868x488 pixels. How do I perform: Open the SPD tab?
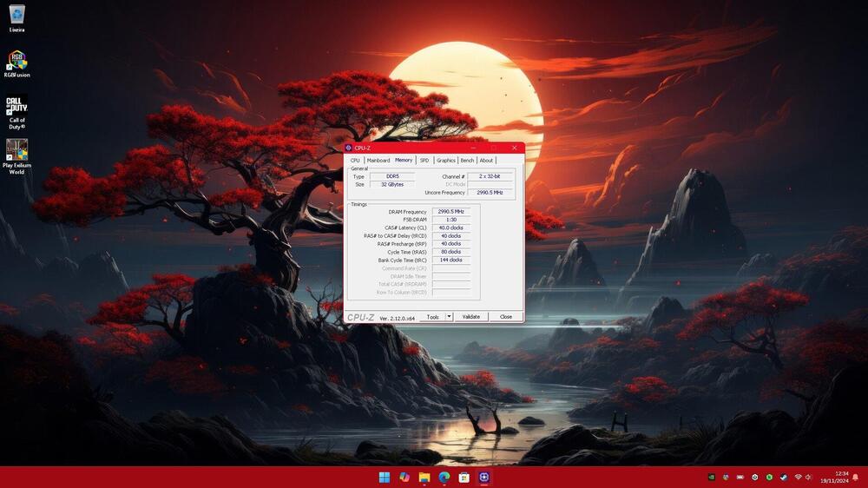424,160
